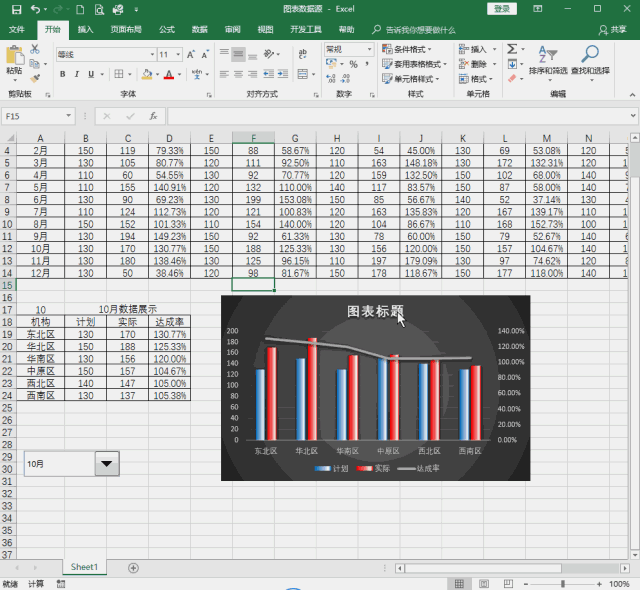
Task: Open the font size dropdown
Action: (x=180, y=54)
